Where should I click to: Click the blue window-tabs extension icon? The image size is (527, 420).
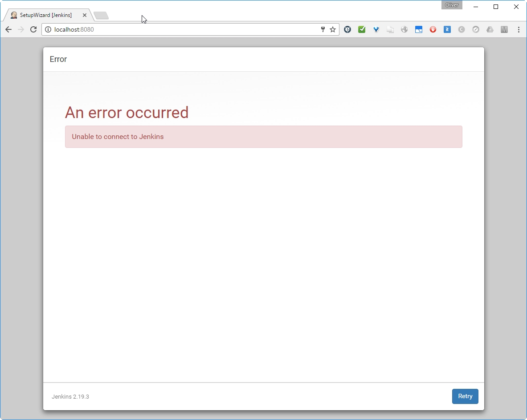click(x=418, y=29)
